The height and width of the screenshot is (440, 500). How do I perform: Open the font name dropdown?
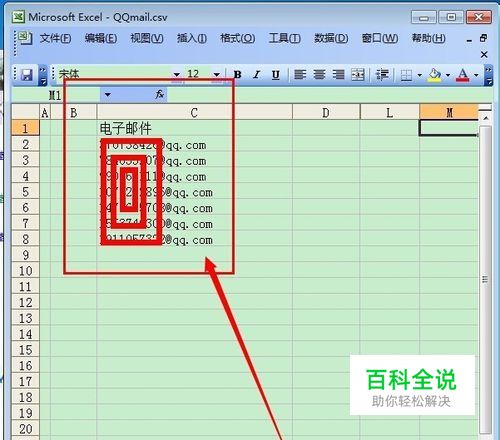coord(176,74)
